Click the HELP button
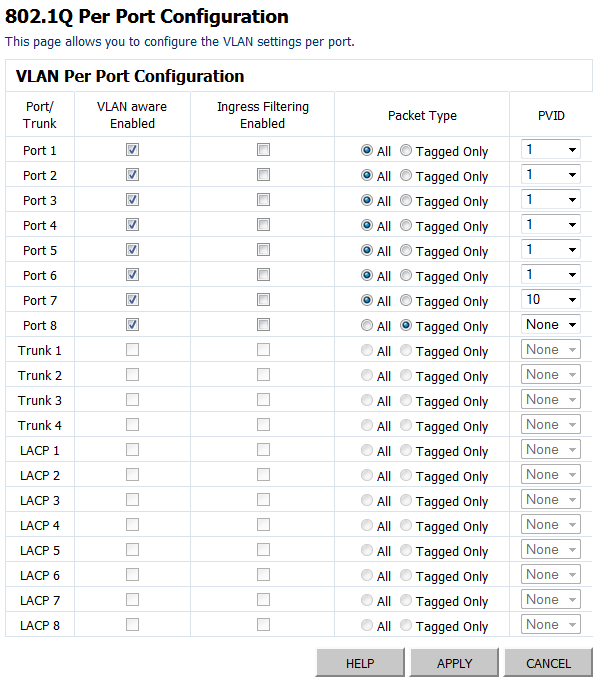 pyautogui.click(x=360, y=663)
